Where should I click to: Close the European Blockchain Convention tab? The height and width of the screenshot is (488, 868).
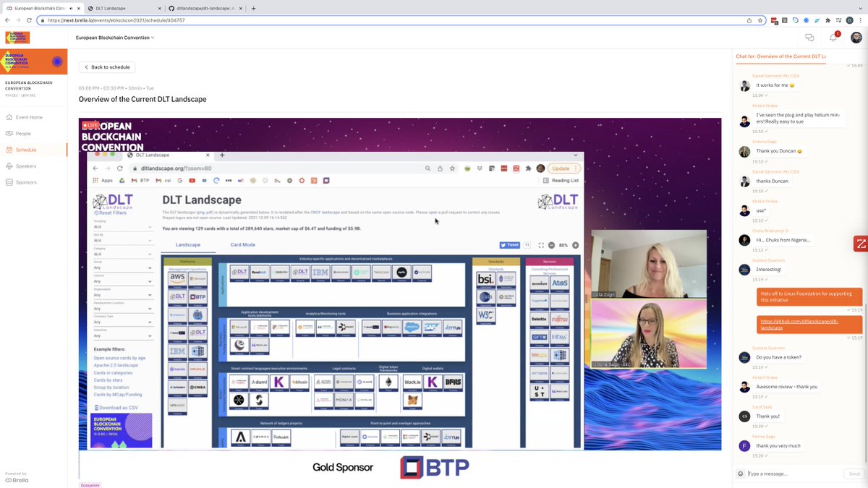pos(78,8)
